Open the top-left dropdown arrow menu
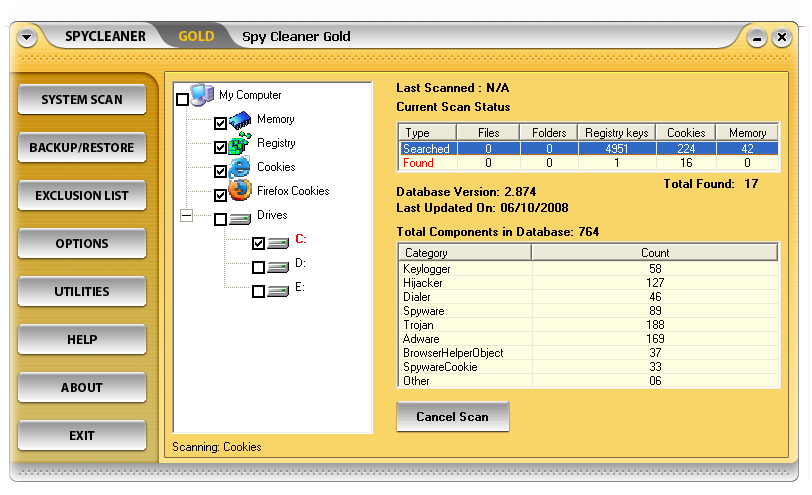Viewport: 812px width, 495px height. pyautogui.click(x=26, y=37)
